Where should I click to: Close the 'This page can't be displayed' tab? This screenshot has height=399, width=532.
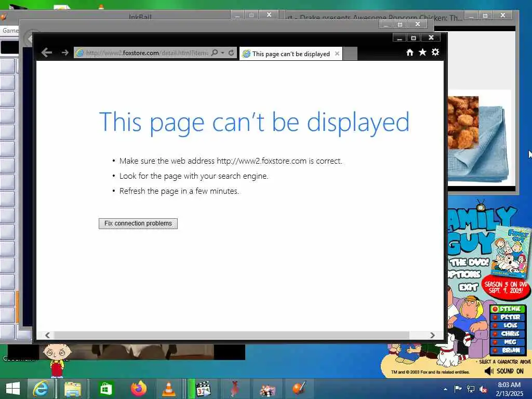point(337,54)
